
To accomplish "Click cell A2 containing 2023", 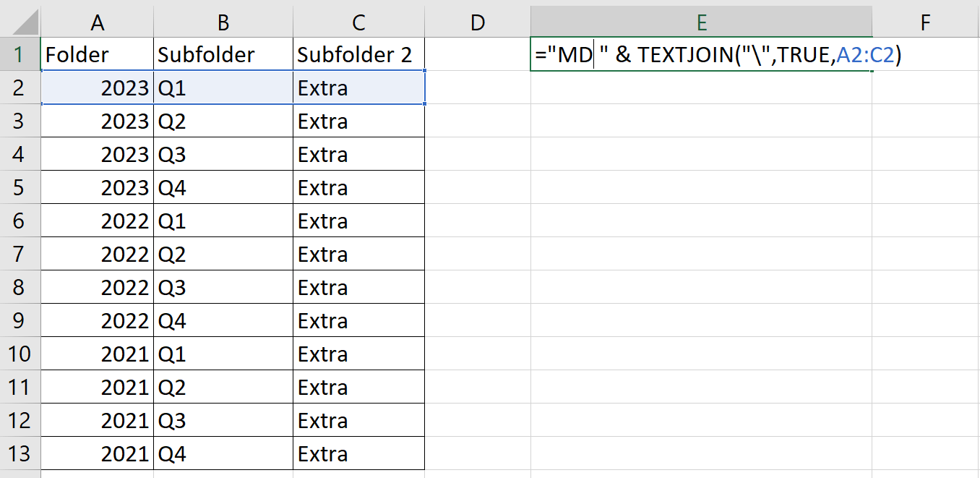I will (x=97, y=87).
